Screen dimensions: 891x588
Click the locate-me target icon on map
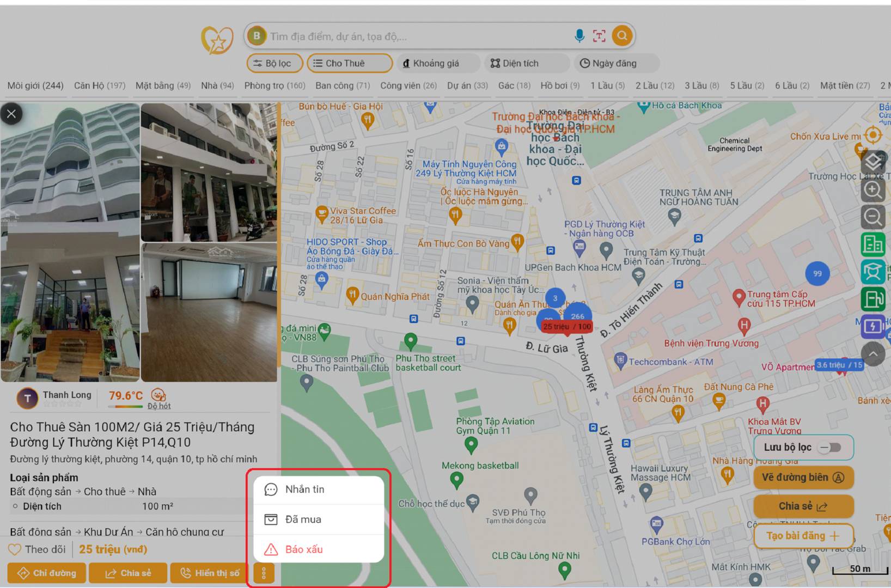872,134
